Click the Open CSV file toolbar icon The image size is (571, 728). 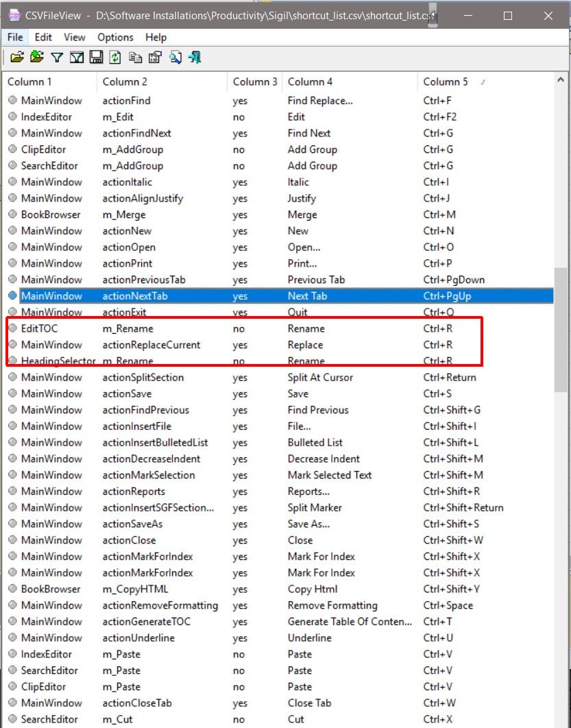[17, 57]
